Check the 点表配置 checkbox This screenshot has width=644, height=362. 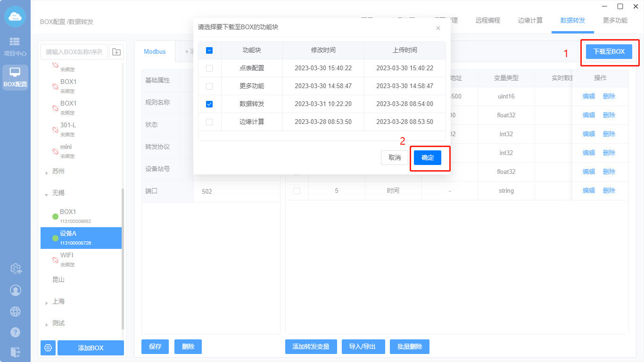click(209, 68)
